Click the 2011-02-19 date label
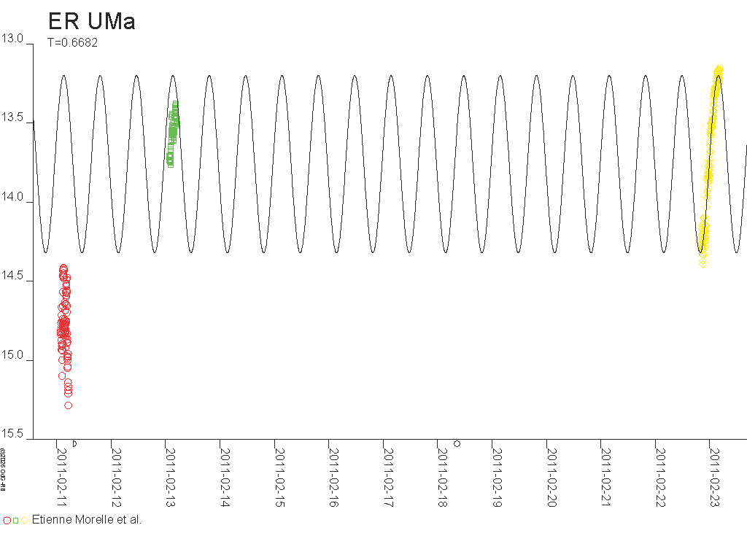 click(497, 477)
